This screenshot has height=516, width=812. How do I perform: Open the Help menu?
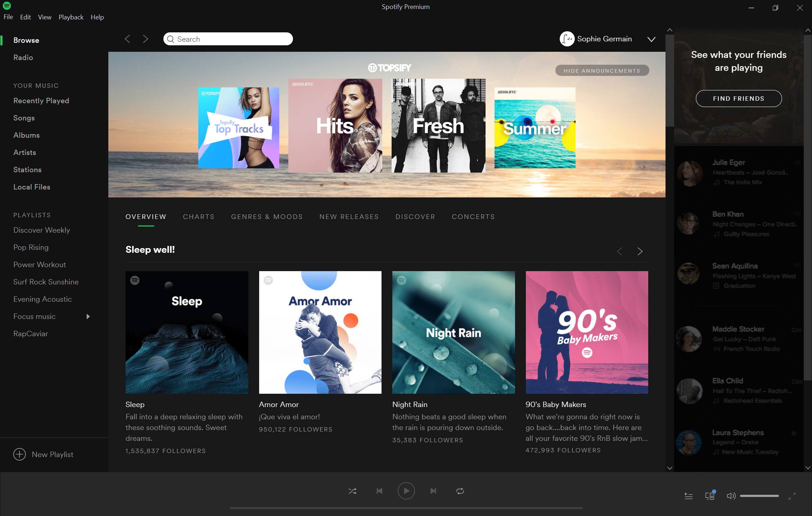[x=97, y=17]
